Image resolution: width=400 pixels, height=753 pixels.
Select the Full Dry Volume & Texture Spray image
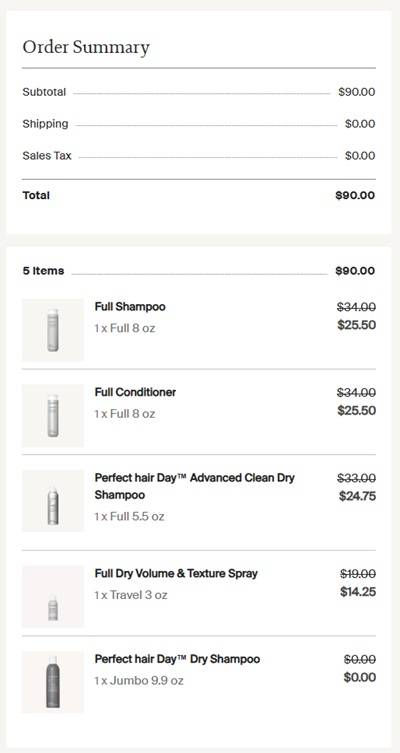[53, 596]
